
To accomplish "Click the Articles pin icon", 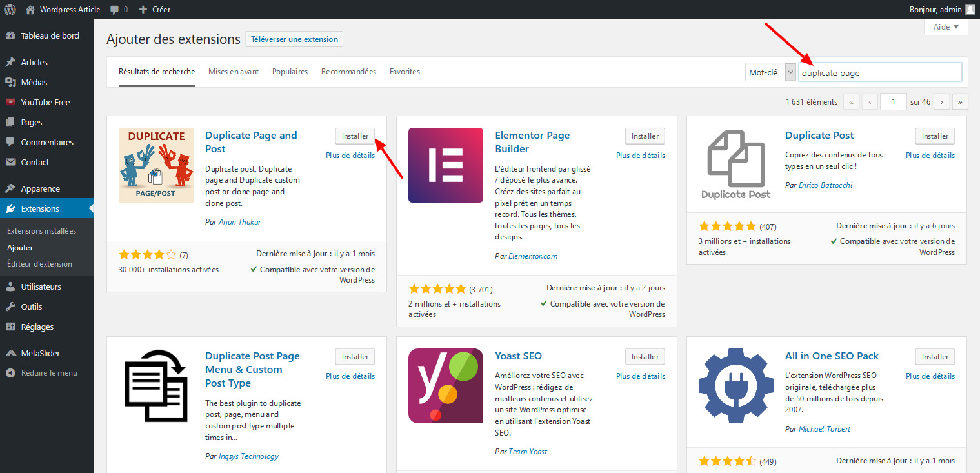I will tap(10, 62).
